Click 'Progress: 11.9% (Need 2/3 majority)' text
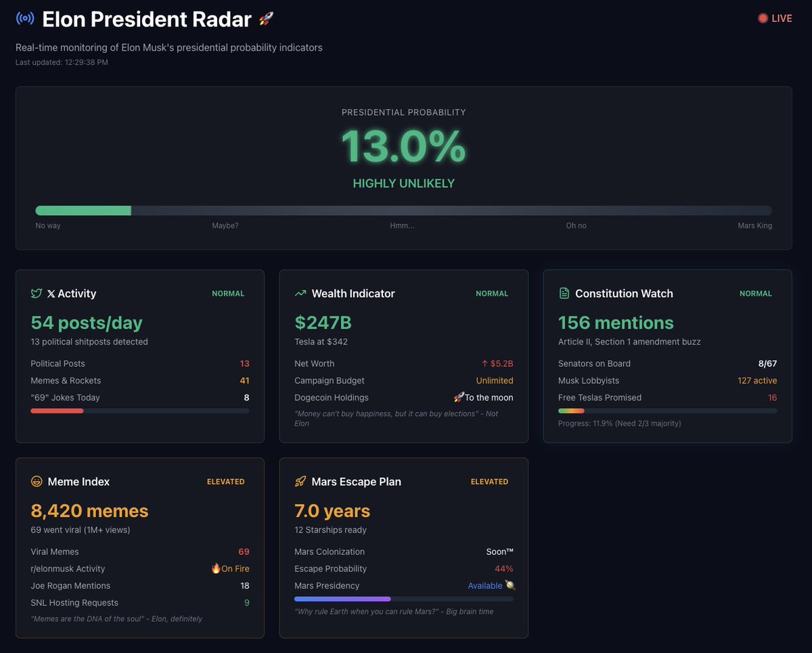Screen dimensions: 812x653 pos(620,424)
